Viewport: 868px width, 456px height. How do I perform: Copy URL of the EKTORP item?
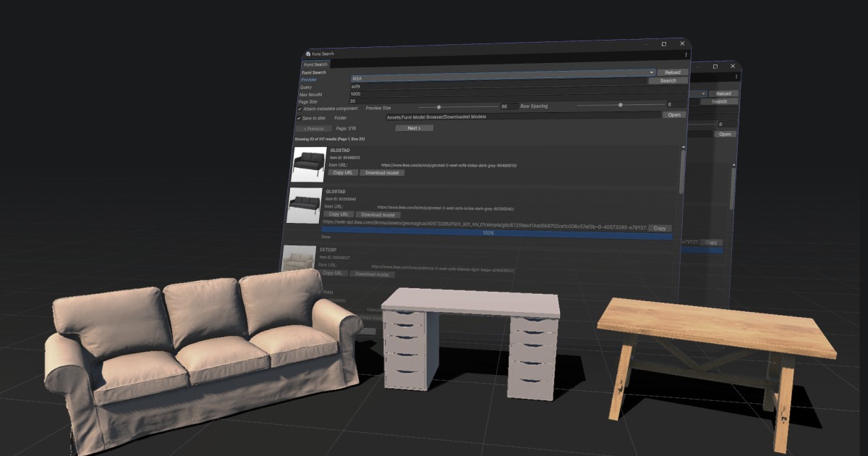tap(333, 273)
